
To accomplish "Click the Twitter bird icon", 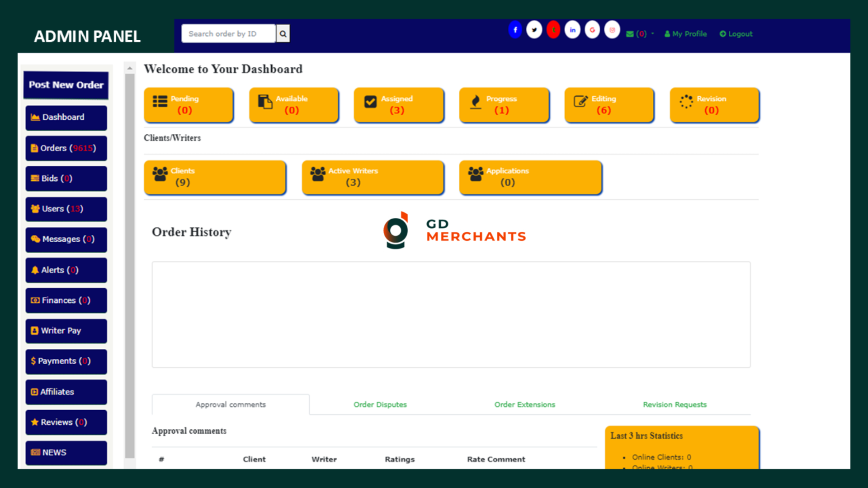I will [x=534, y=30].
